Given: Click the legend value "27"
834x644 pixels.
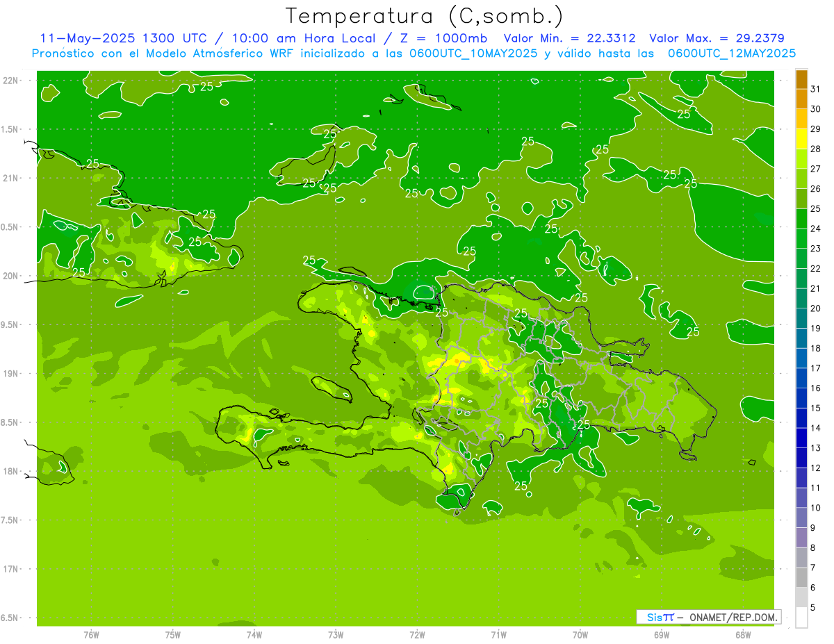Looking at the screenshot, I should 816,169.
